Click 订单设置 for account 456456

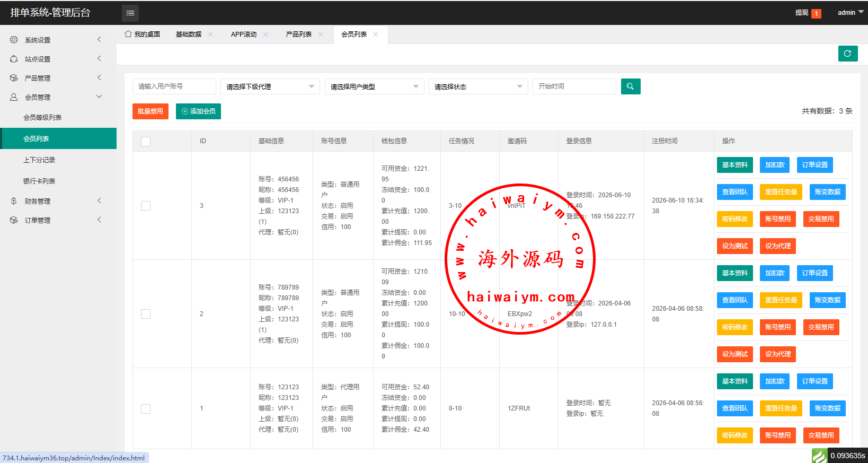pyautogui.click(x=815, y=165)
